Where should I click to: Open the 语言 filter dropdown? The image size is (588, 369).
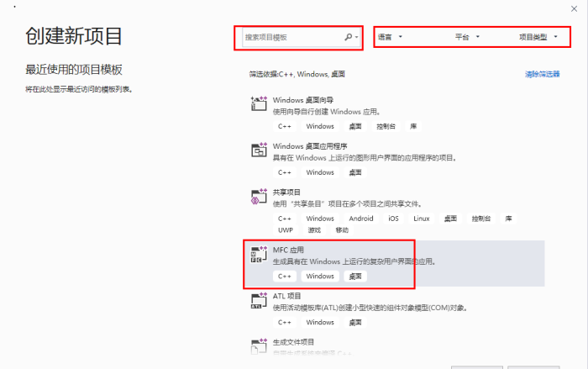coord(390,37)
